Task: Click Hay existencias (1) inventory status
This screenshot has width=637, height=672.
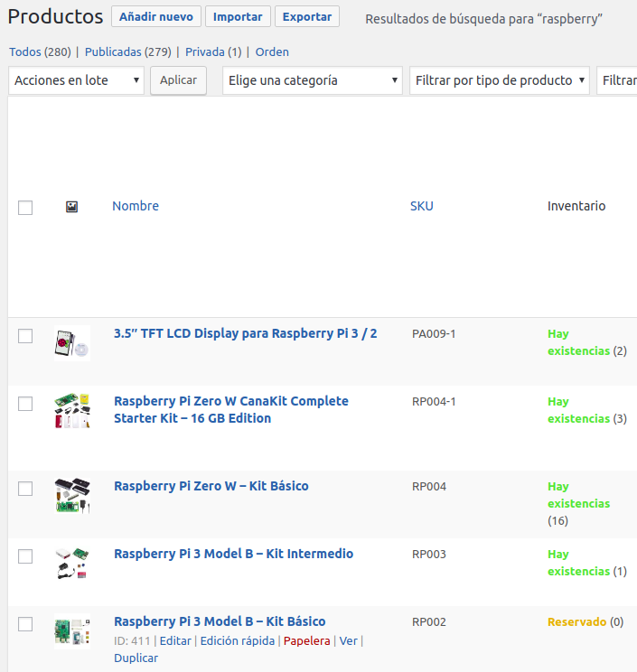Action: click(x=587, y=563)
